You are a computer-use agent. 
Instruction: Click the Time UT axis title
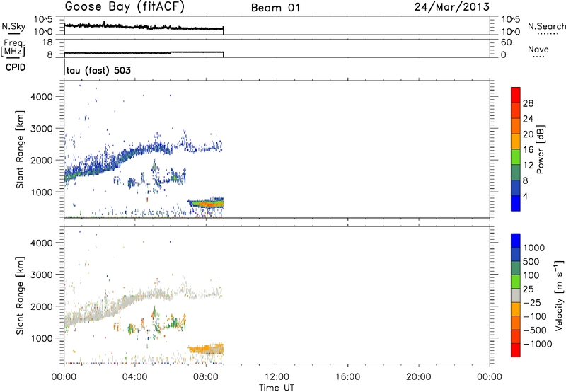coord(277,388)
